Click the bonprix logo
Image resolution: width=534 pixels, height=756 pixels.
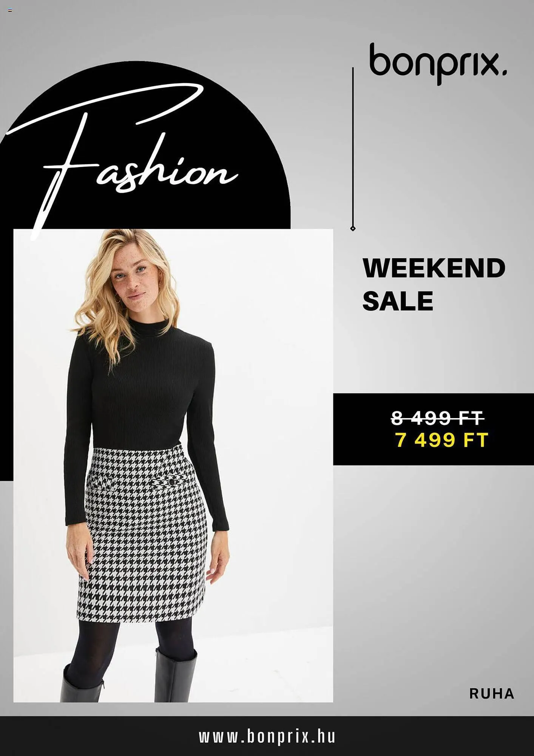tap(438, 64)
